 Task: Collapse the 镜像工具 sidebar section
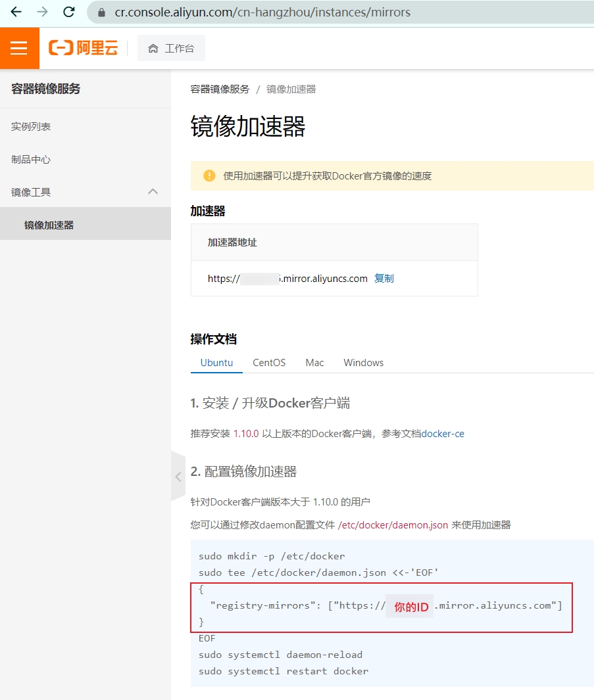153,191
